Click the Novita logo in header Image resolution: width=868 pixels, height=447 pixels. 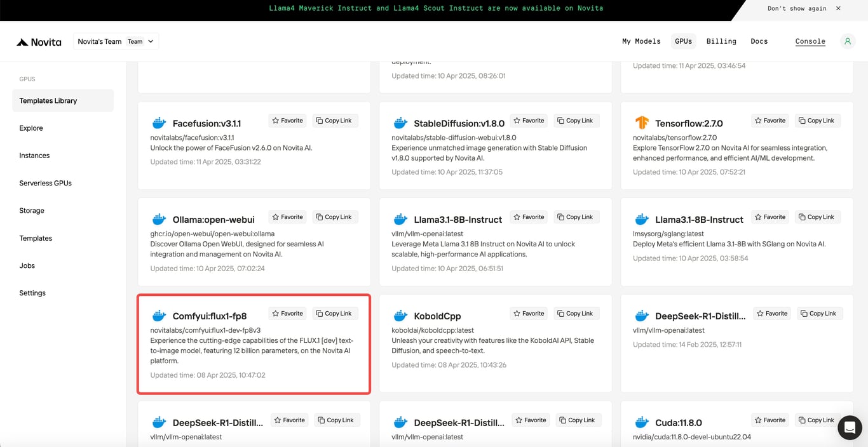[39, 42]
